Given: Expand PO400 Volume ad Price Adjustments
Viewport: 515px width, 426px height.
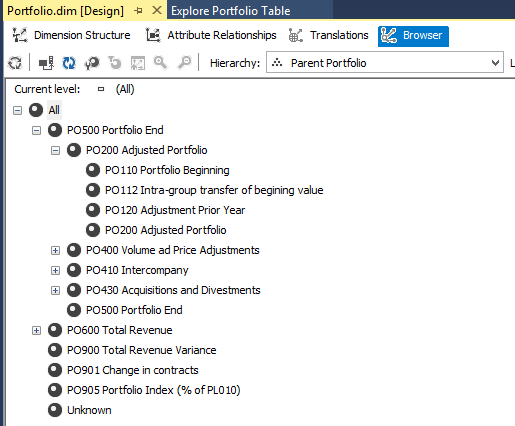Looking at the screenshot, I should pos(55,250).
